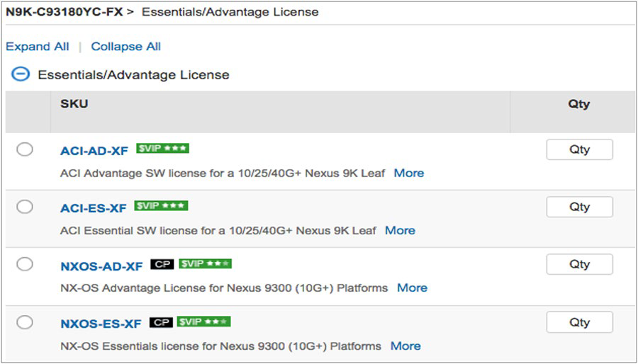Image resolution: width=638 pixels, height=364 pixels.
Task: Click Expand All link
Action: pyautogui.click(x=38, y=47)
